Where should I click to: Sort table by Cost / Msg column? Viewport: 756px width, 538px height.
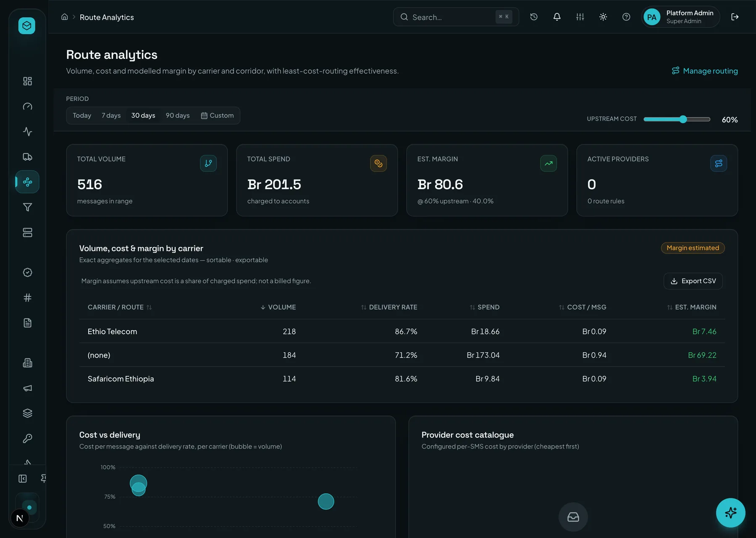583,307
